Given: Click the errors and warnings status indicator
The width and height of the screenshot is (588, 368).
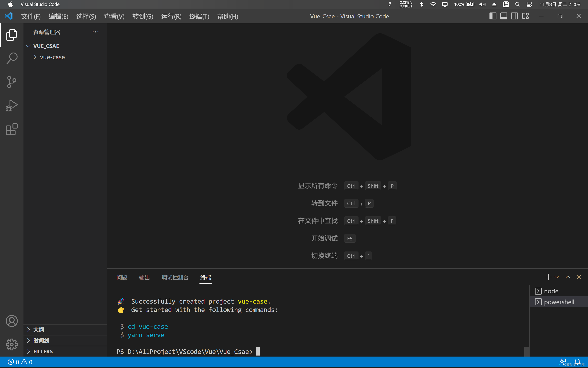Looking at the screenshot, I should click(20, 362).
